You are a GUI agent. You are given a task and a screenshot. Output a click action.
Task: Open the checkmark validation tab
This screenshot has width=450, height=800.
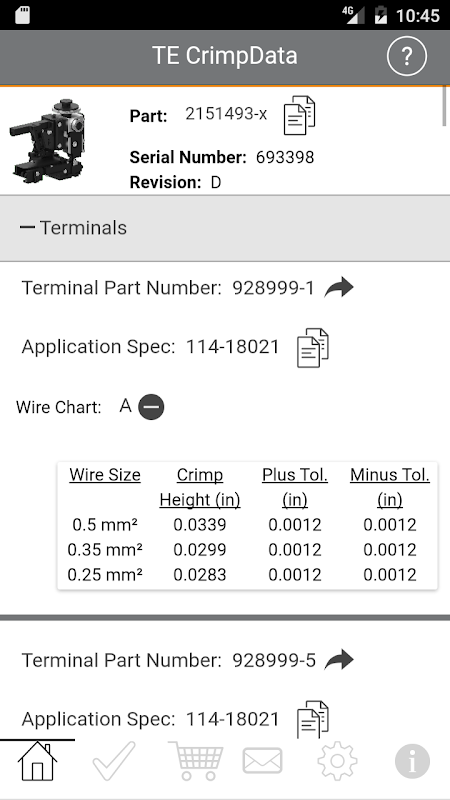coord(114,761)
